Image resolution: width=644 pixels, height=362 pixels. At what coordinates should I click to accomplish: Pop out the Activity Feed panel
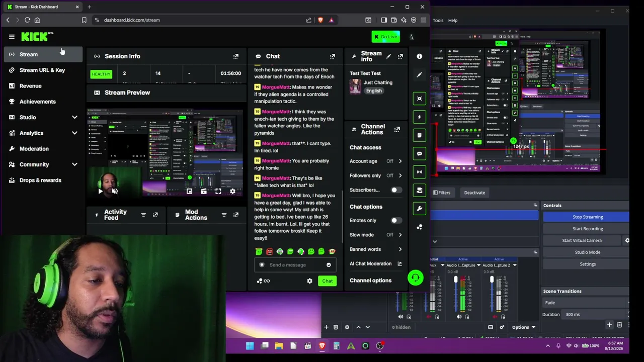click(155, 215)
